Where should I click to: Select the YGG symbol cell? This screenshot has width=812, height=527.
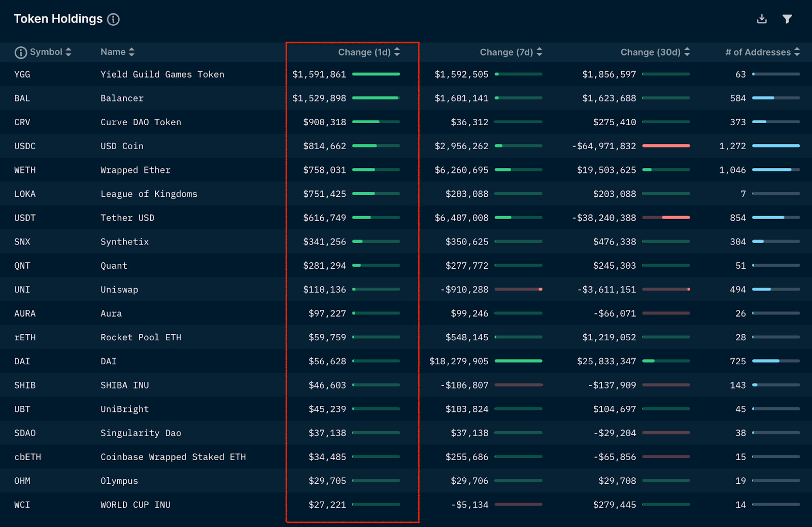coord(22,75)
